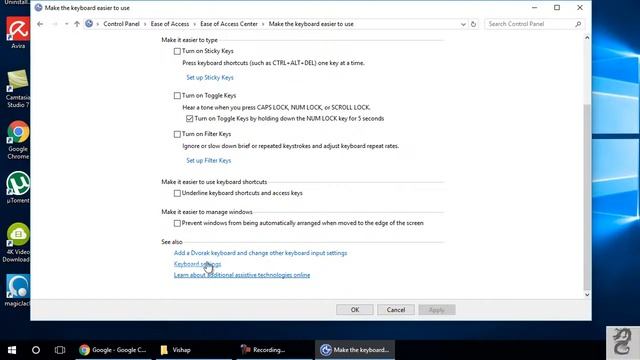Open Set up Sticky Keys link
This screenshot has width=640, height=360.
pyautogui.click(x=210, y=78)
